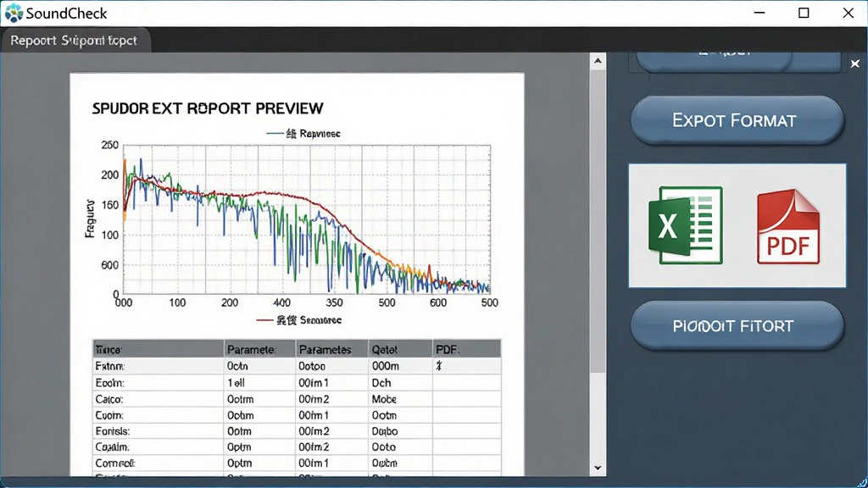The height and width of the screenshot is (488, 868).
Task: Click the Eooim row label
Action: tap(109, 383)
